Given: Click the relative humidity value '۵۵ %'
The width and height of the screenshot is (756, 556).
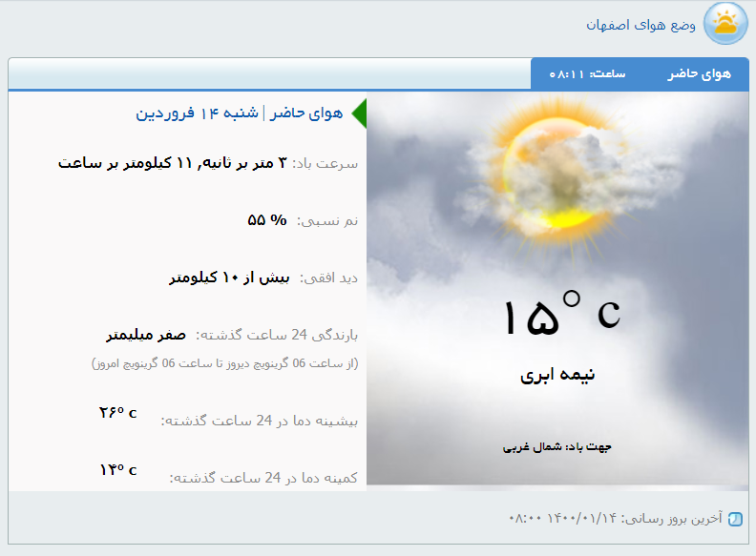Looking at the screenshot, I should (267, 220).
